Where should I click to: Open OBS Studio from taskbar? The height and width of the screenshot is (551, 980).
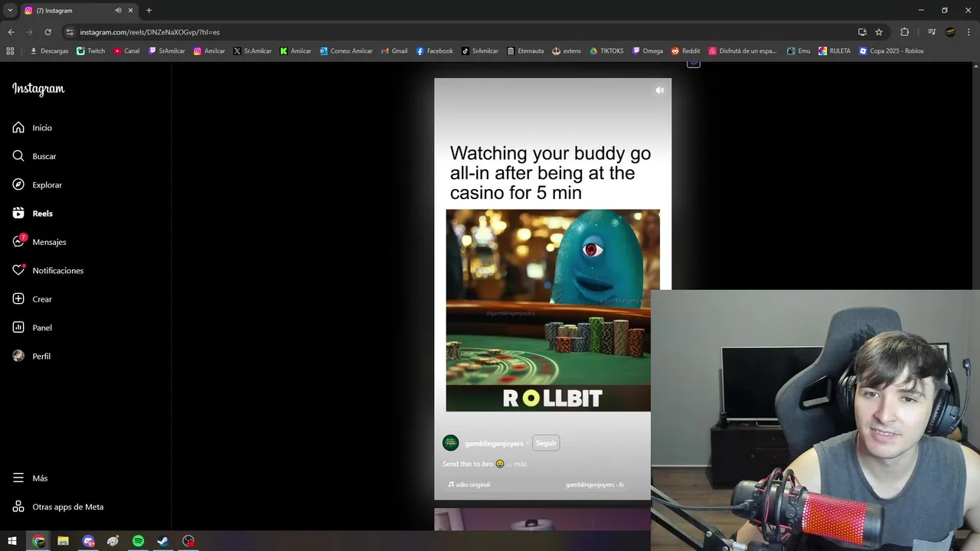tap(188, 541)
